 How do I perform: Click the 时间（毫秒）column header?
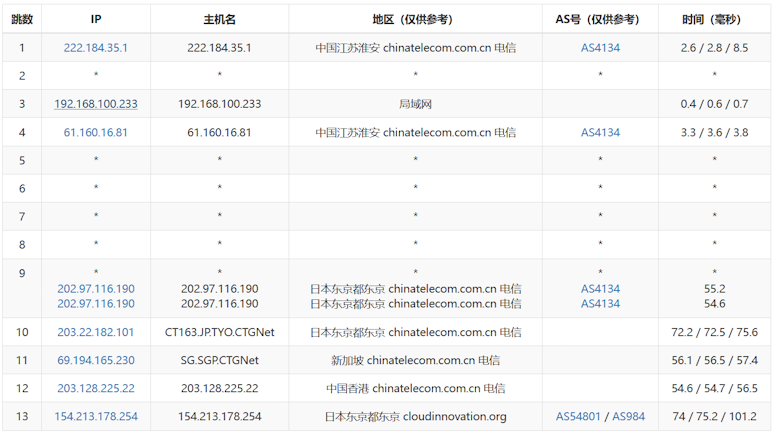pyautogui.click(x=714, y=19)
